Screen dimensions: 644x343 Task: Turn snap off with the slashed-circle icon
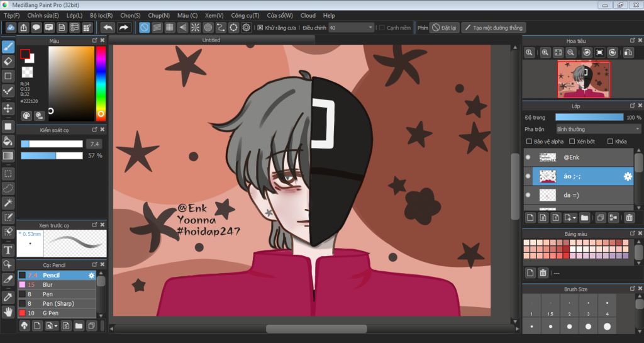coord(144,28)
